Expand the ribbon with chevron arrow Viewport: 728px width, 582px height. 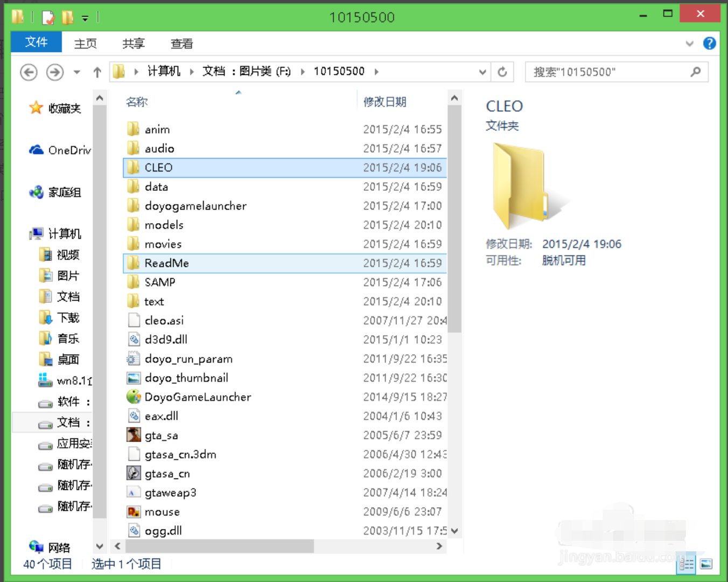(x=689, y=44)
